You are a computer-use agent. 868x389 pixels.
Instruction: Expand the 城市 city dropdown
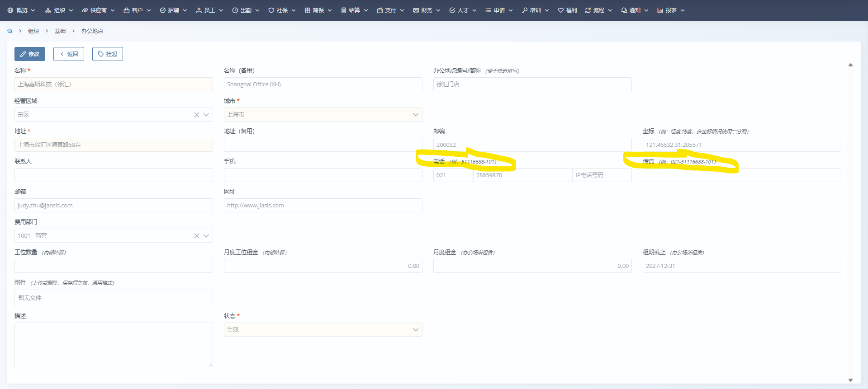coord(415,115)
